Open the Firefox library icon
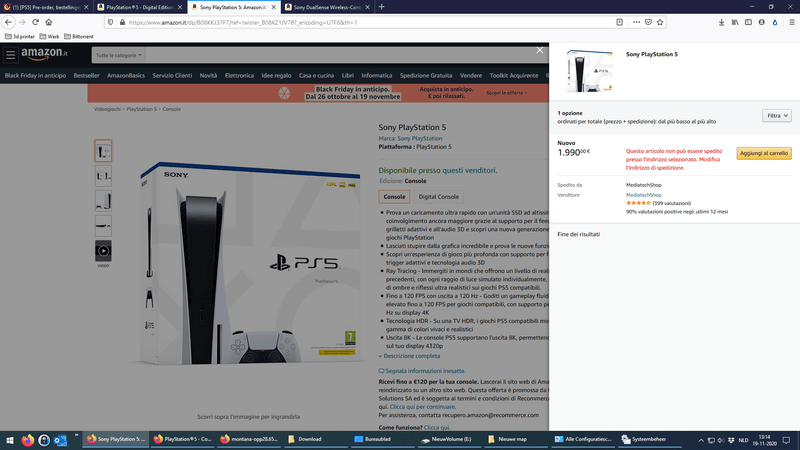Screen dimensions: 800x450 pos(735,22)
